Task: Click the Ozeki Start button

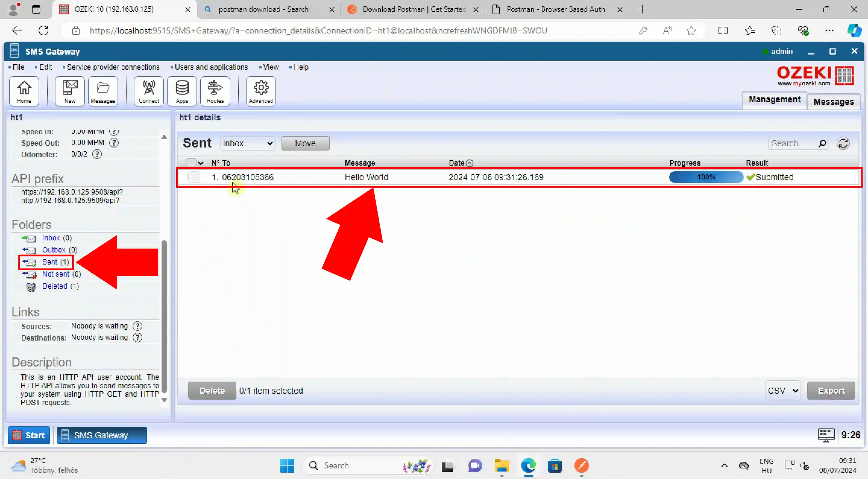Action: (x=29, y=435)
